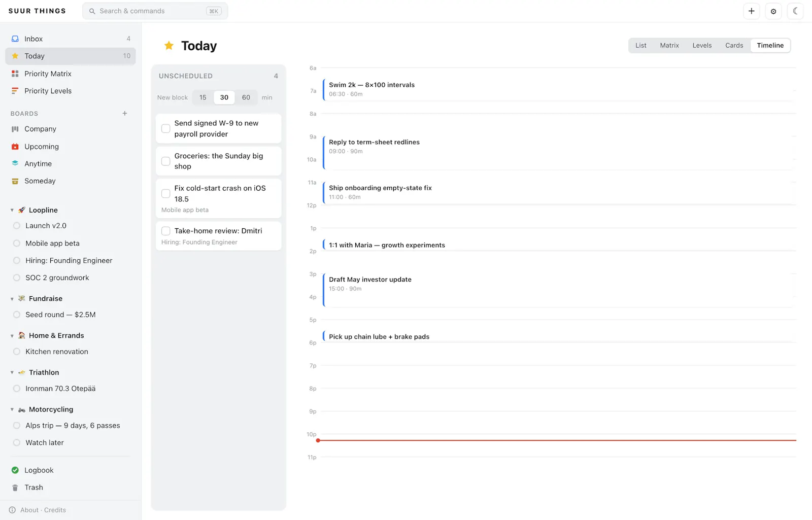Set new block to 15 min
This screenshot has height=520, width=812.
[203, 97]
